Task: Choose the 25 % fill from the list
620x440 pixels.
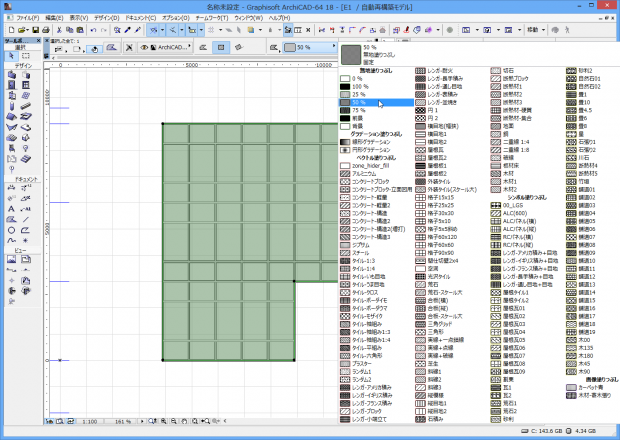Action: [358, 94]
